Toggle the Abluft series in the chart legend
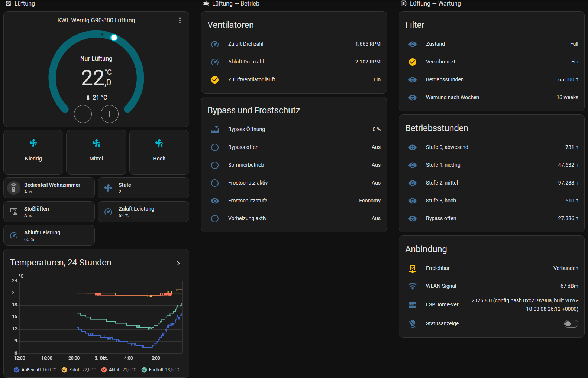This screenshot has height=378, width=588. point(119,370)
